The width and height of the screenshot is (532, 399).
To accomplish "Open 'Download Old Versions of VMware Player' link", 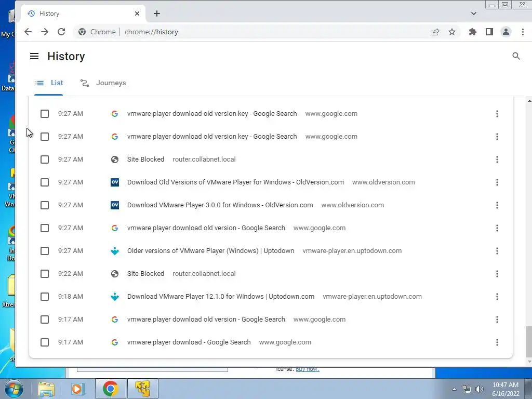I will 235,182.
